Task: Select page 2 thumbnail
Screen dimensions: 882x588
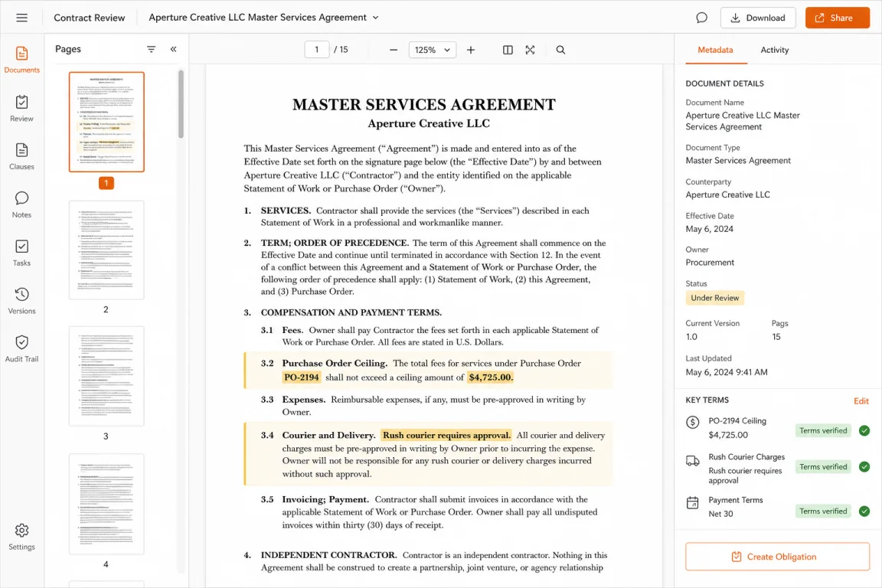Action: (106, 250)
